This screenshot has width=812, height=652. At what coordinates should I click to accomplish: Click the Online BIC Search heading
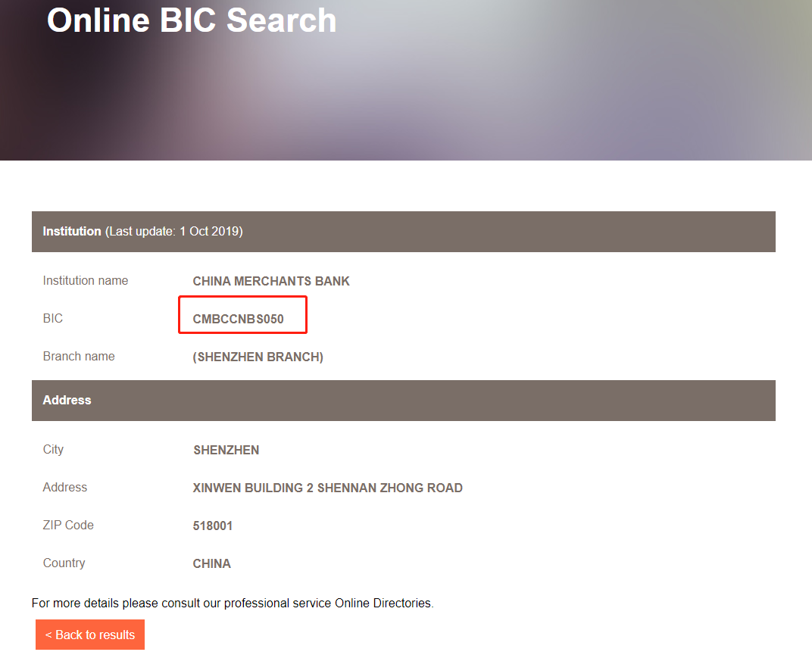click(x=192, y=20)
